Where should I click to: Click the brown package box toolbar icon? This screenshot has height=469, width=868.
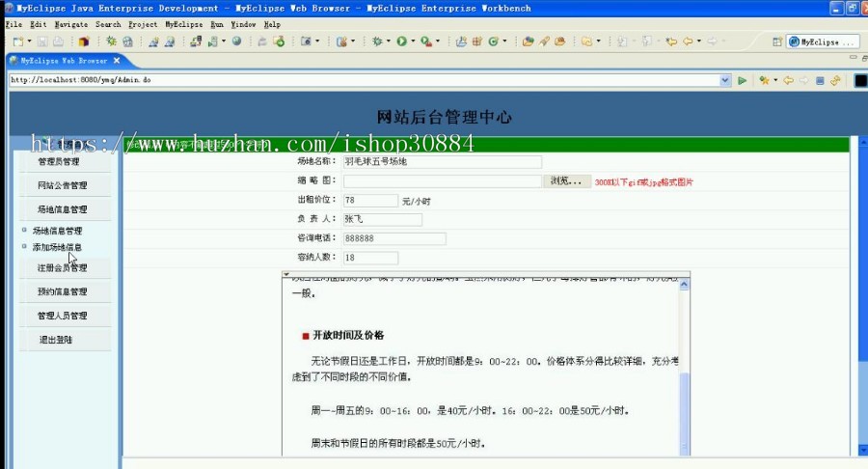(84, 41)
